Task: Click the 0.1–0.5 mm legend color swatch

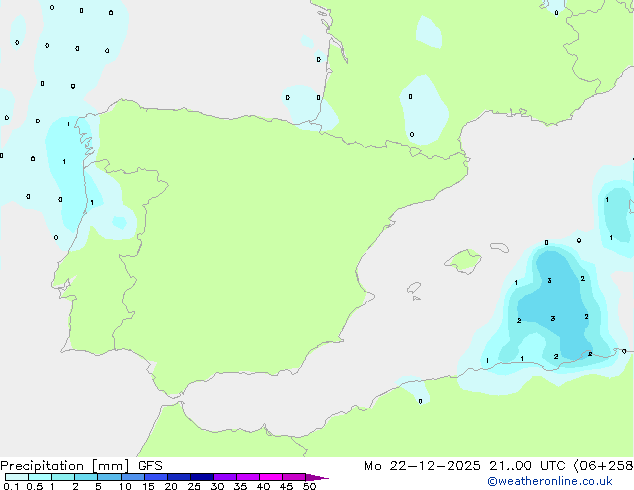Action: pyautogui.click(x=17, y=477)
